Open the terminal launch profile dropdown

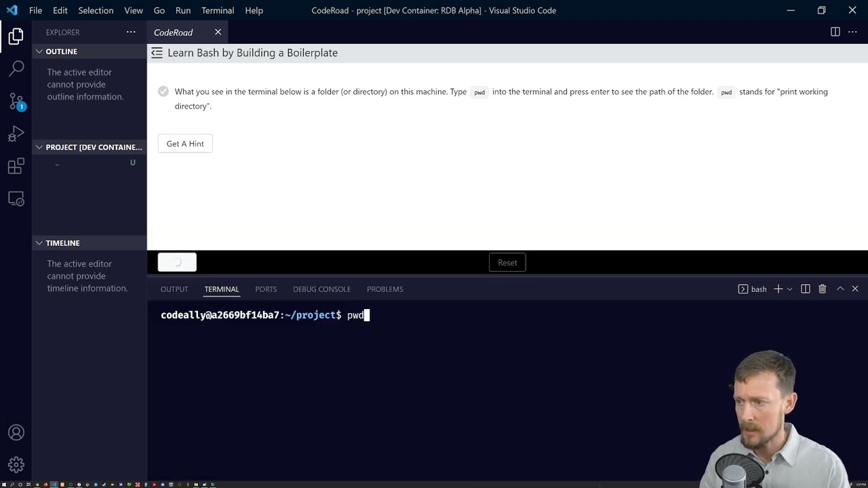click(x=789, y=289)
